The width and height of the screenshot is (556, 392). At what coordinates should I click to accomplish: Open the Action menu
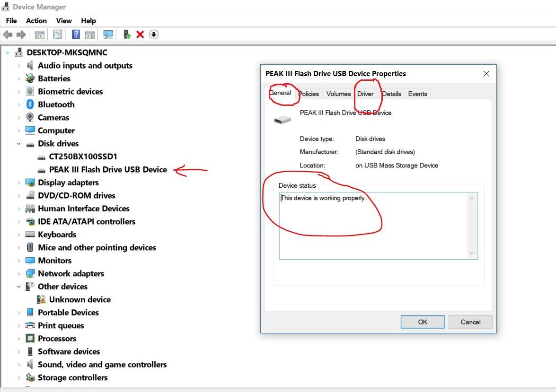click(36, 21)
